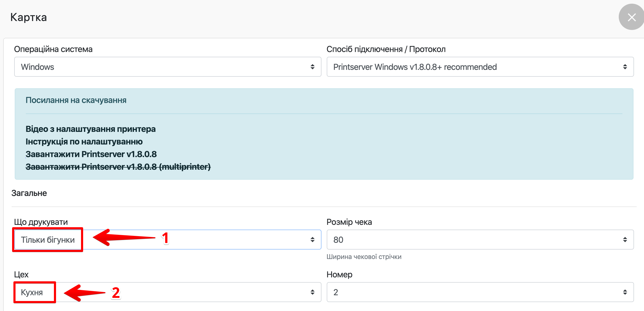Screen dimensions: 644x311
Task: Click the Номер field label
Action: (339, 274)
